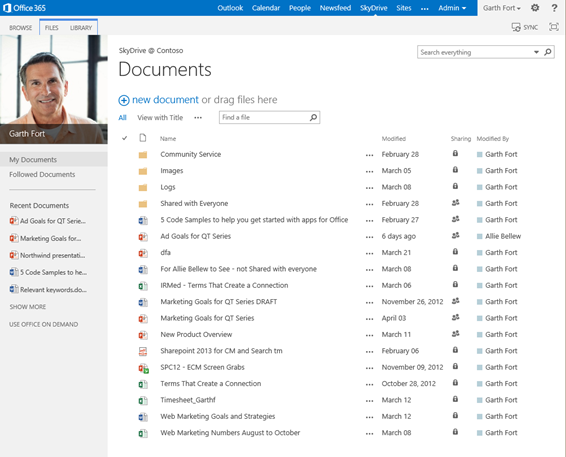Image resolution: width=566 pixels, height=457 pixels.
Task: Click the file icon for Sharepoint 2013 for CM
Action: tap(143, 351)
